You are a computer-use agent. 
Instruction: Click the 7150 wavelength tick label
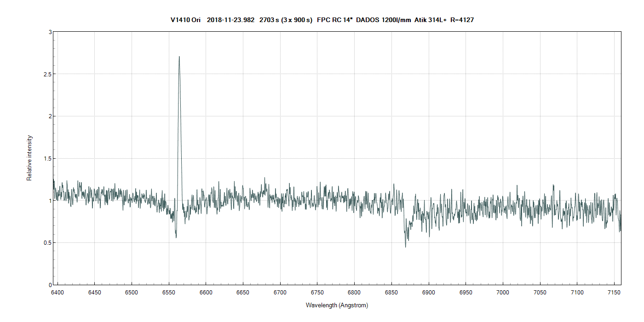point(614,293)
